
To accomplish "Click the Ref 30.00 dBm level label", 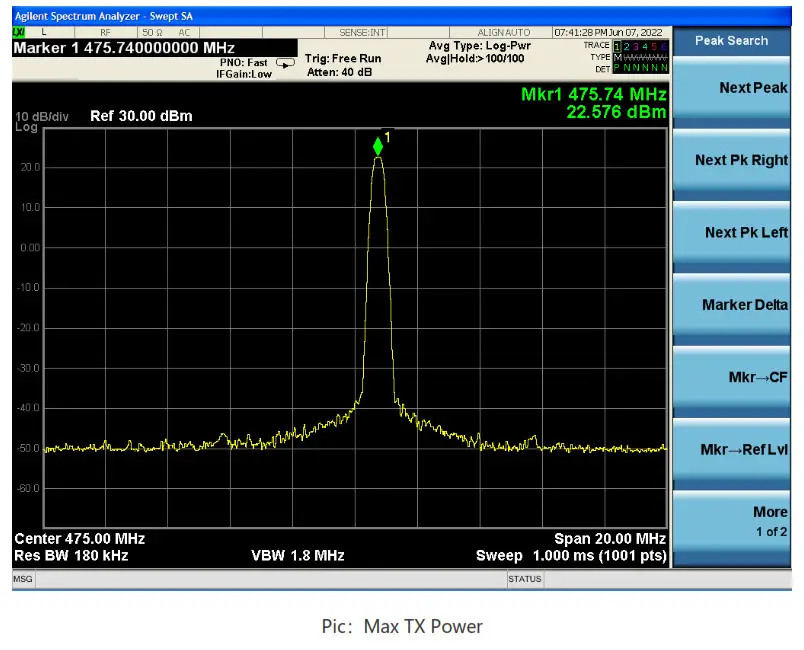I will (141, 116).
